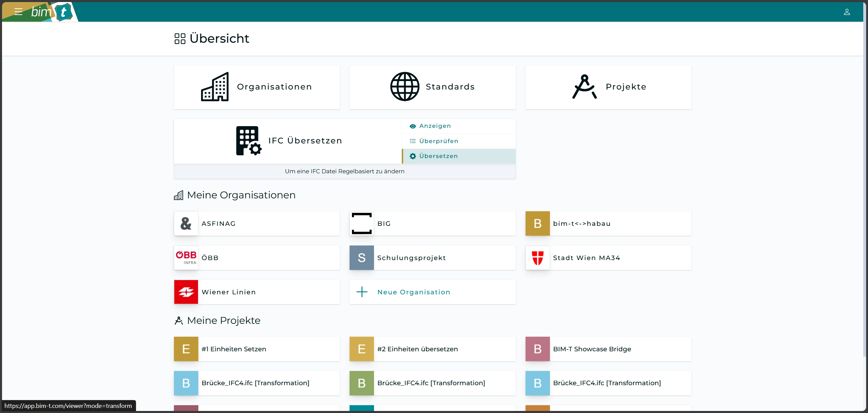This screenshot has width=868, height=413.
Task: Click the Wiener Linien red logo
Action: (x=186, y=292)
